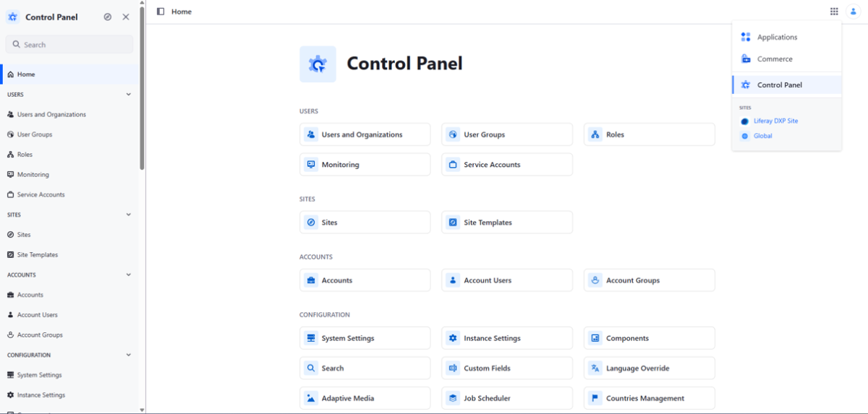Screen dimensions: 868x414
Task: Close the Control Panel sidebar
Action: 126,17
